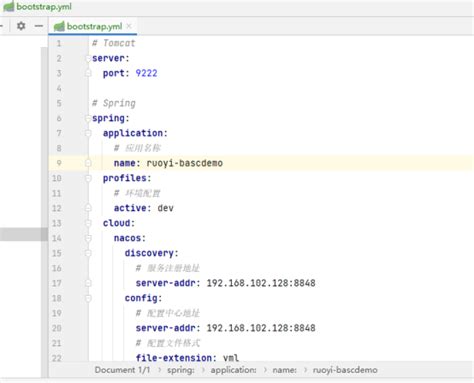474x383 pixels.
Task: Collapse the spring block fold marker
Action: 88,118
